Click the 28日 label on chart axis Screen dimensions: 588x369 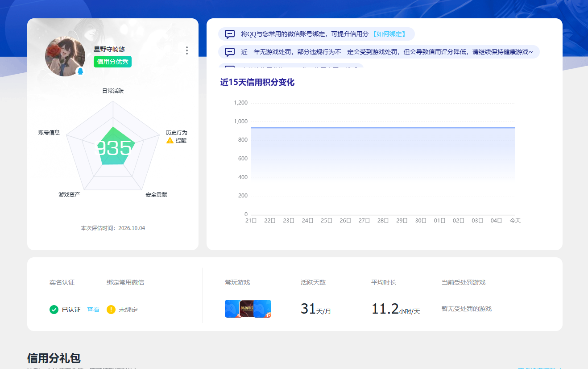[383, 221]
